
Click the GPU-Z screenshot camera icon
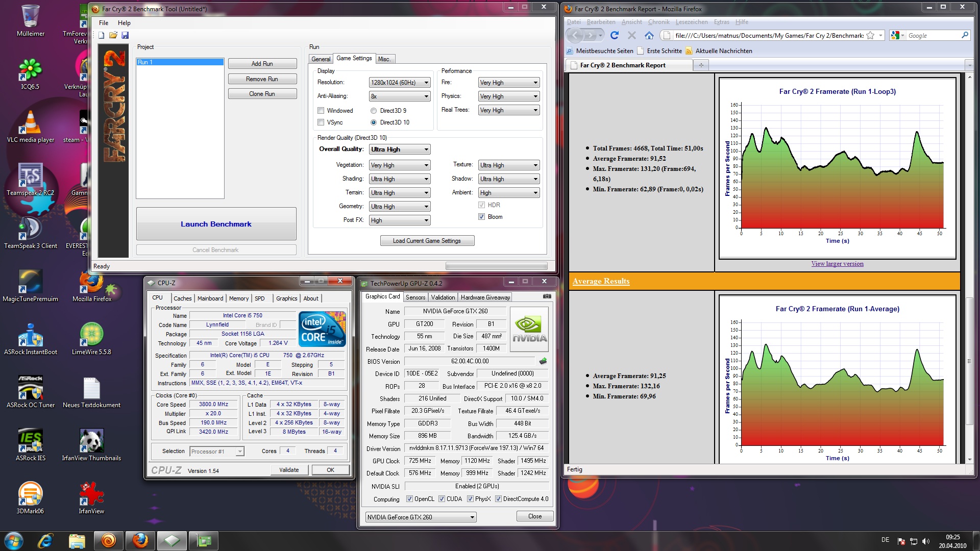[547, 296]
